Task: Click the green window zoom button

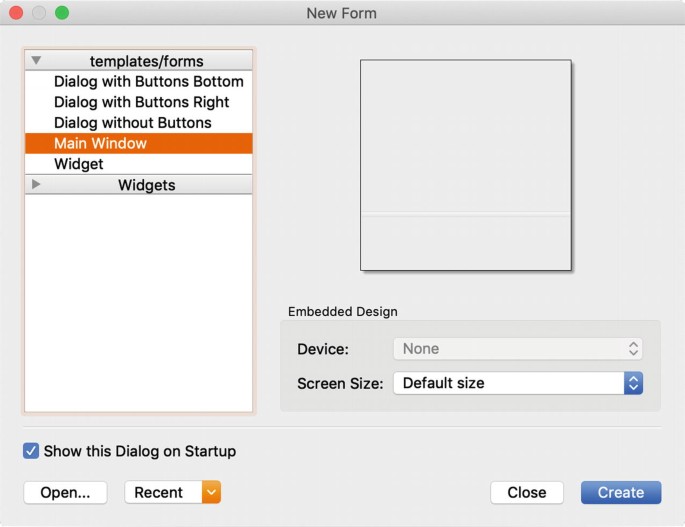Action: coord(62,13)
